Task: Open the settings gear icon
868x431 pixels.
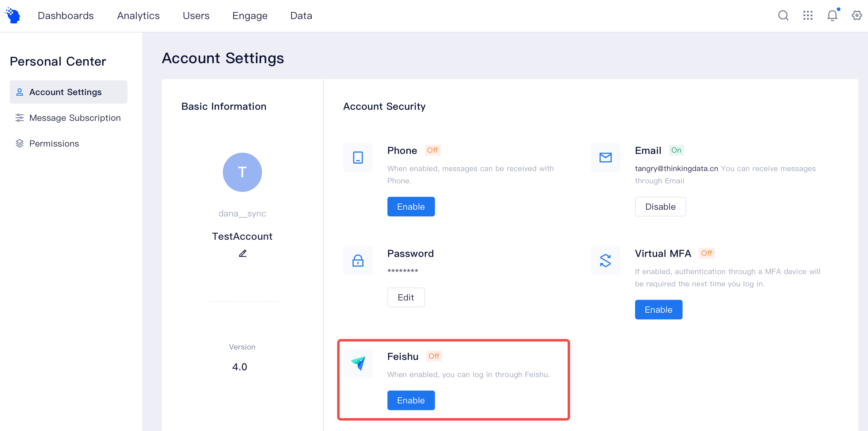Action: pyautogui.click(x=857, y=16)
